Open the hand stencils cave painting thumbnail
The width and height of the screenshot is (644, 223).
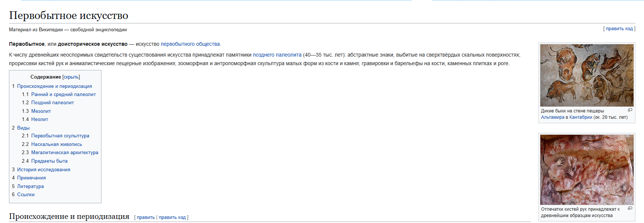(x=587, y=169)
